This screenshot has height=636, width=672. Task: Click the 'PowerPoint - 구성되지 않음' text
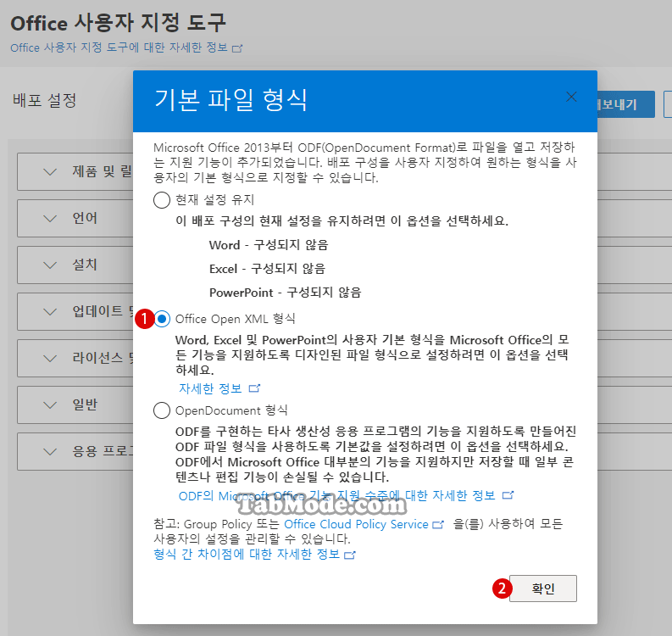tap(285, 293)
